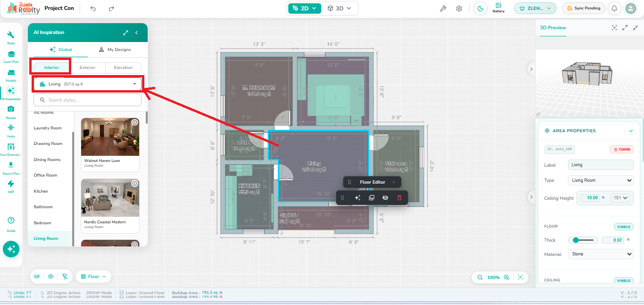644x305 pixels.
Task: Open the Floor layer dropdown
Action: [93, 277]
